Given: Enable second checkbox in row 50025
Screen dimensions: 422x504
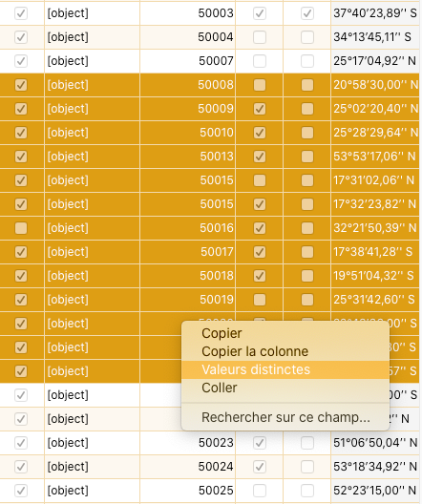Looking at the screenshot, I should point(260,491).
